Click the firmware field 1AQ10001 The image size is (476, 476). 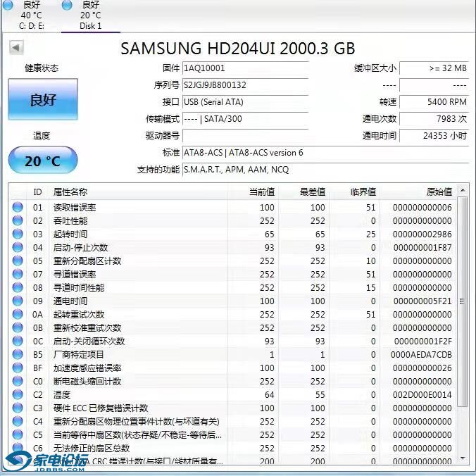coord(245,68)
